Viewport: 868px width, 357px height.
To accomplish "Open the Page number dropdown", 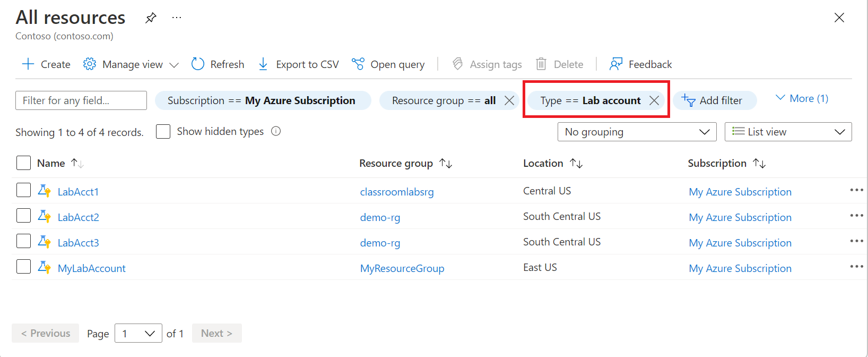I will 138,333.
